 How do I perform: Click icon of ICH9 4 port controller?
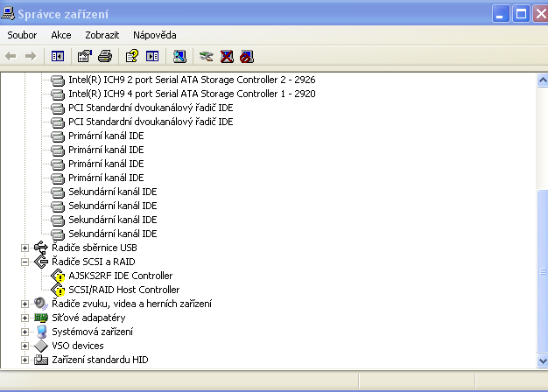tap(58, 94)
